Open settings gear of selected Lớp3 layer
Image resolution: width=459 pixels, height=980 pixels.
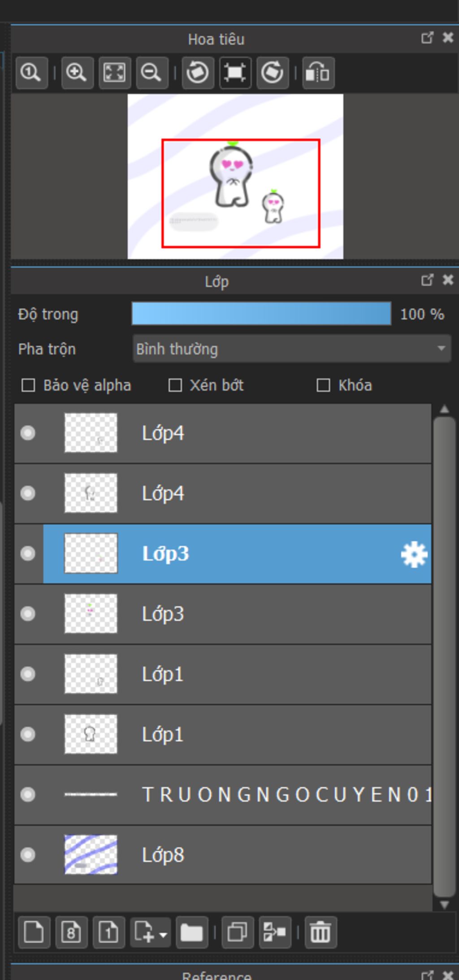pos(414,554)
